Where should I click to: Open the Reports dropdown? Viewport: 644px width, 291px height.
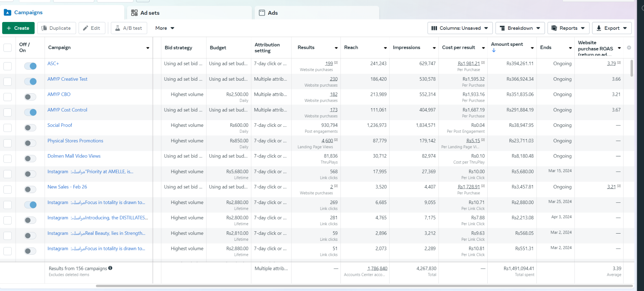[x=568, y=28]
